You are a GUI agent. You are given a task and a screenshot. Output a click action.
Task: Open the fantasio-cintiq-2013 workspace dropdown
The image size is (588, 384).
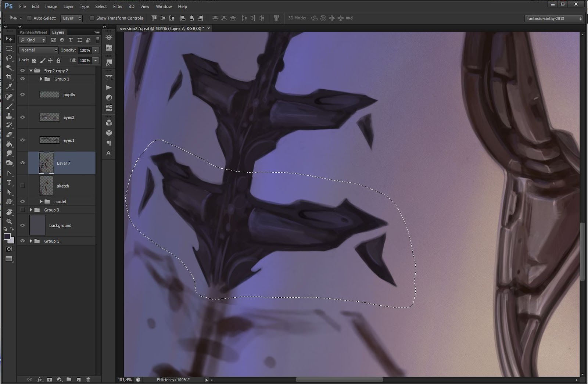tap(554, 18)
